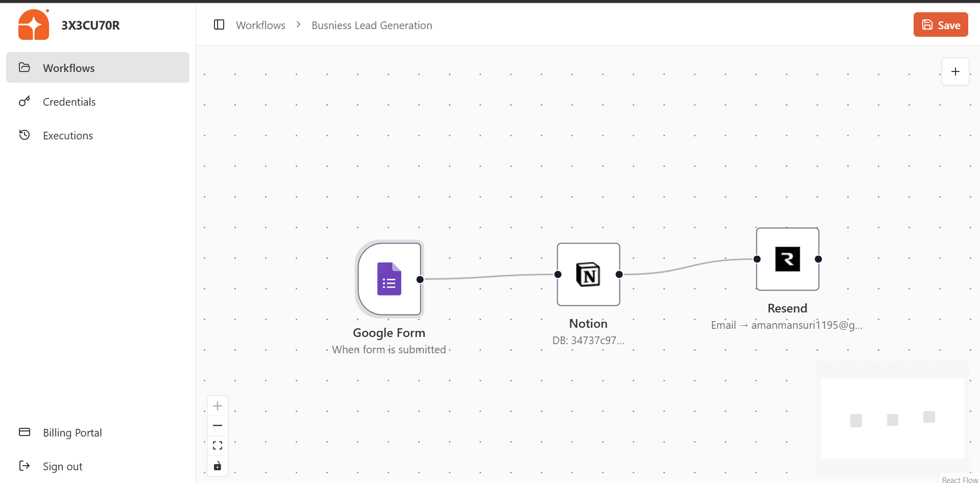Select the Google Form trigger node
The height and width of the screenshot is (483, 980).
tap(389, 279)
